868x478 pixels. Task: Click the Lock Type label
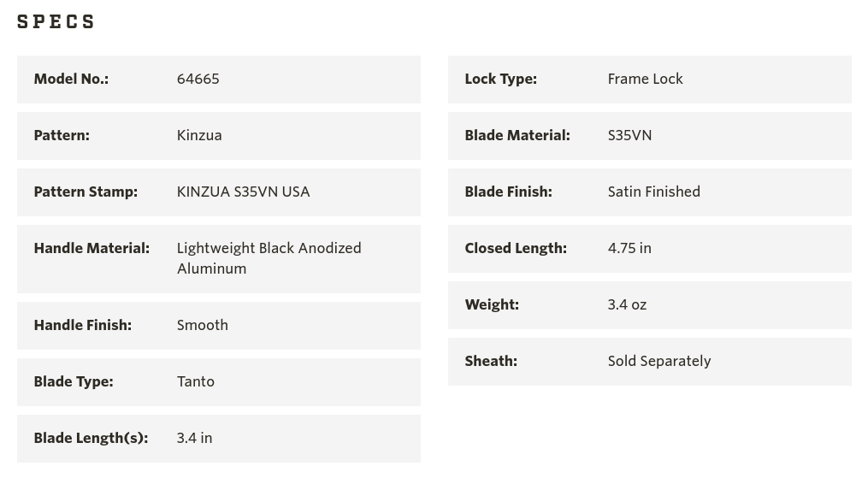pos(501,80)
